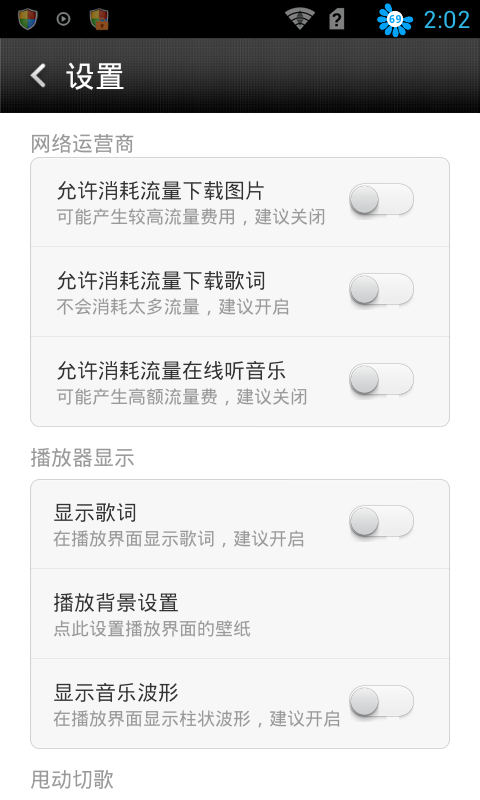Select the 允许消耗流量下载歌词 row label
480x800 pixels.
(161, 281)
